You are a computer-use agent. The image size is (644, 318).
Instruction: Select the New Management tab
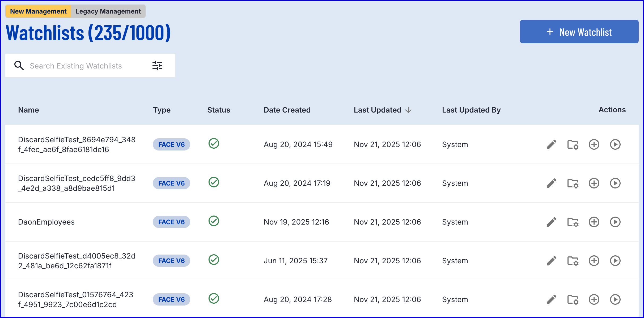point(38,11)
